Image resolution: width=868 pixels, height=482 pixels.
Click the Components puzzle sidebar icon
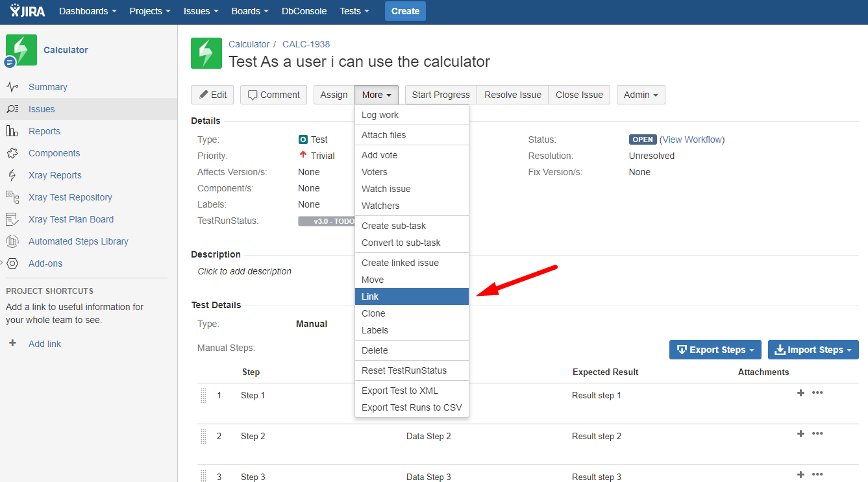coord(12,153)
